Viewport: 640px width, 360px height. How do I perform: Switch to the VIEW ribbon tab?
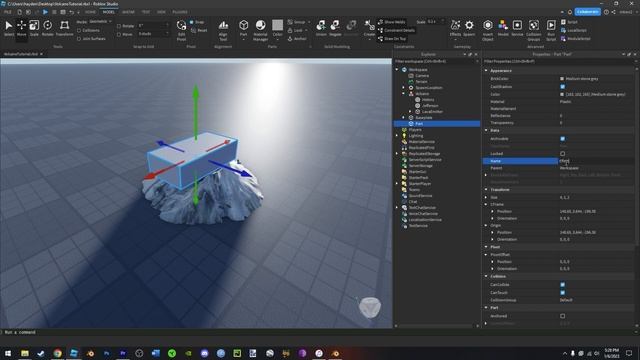click(162, 12)
